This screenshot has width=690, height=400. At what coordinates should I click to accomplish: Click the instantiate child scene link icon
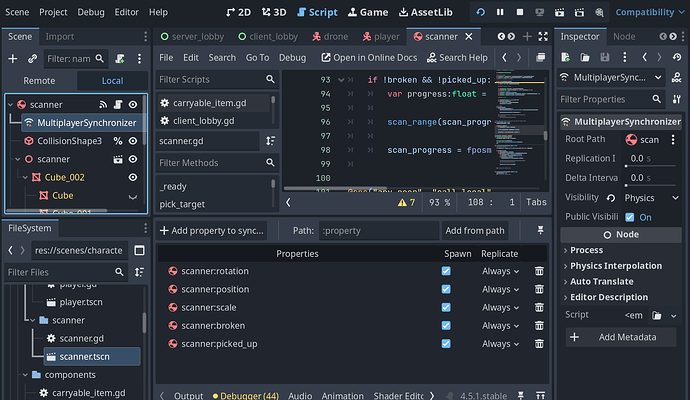34,59
